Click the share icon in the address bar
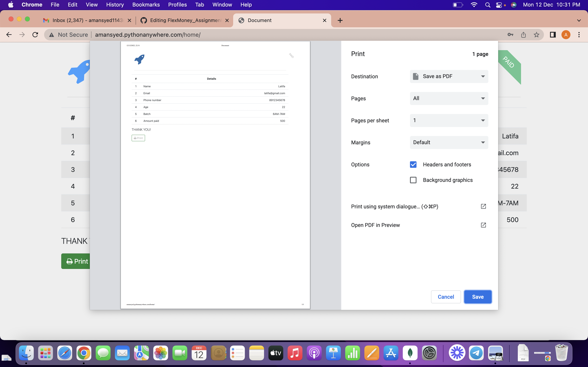Image resolution: width=588 pixels, height=367 pixels. coord(523,35)
